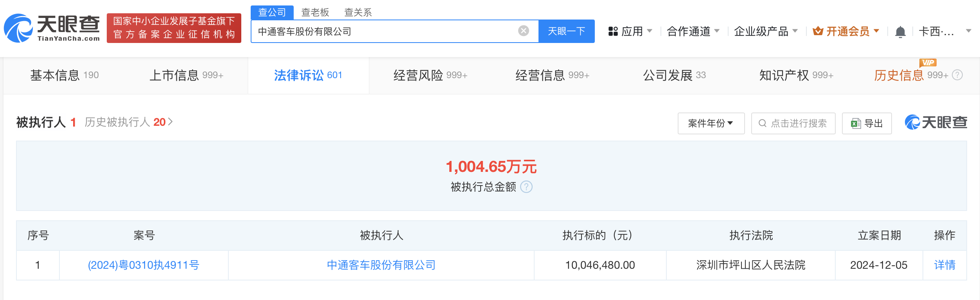The width and height of the screenshot is (980, 300).
Task: Open case (2024)粤0310执4911号
Action: coord(144,265)
